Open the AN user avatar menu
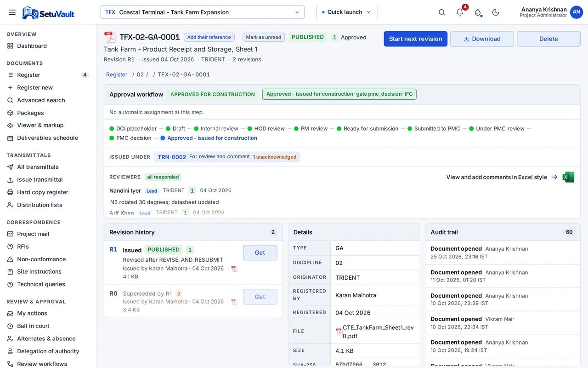This screenshot has width=588, height=368. coord(577,12)
